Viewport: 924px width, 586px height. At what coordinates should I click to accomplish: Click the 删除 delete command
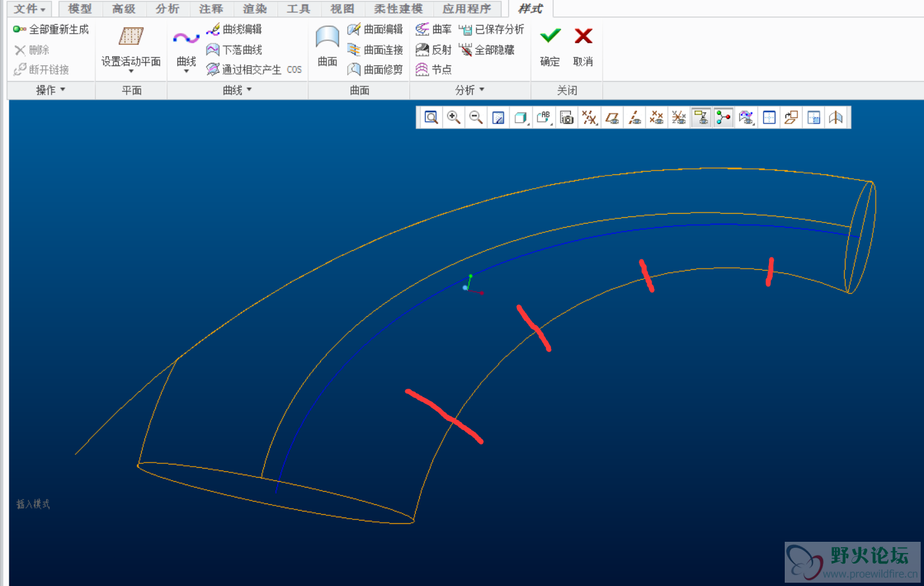(x=32, y=49)
